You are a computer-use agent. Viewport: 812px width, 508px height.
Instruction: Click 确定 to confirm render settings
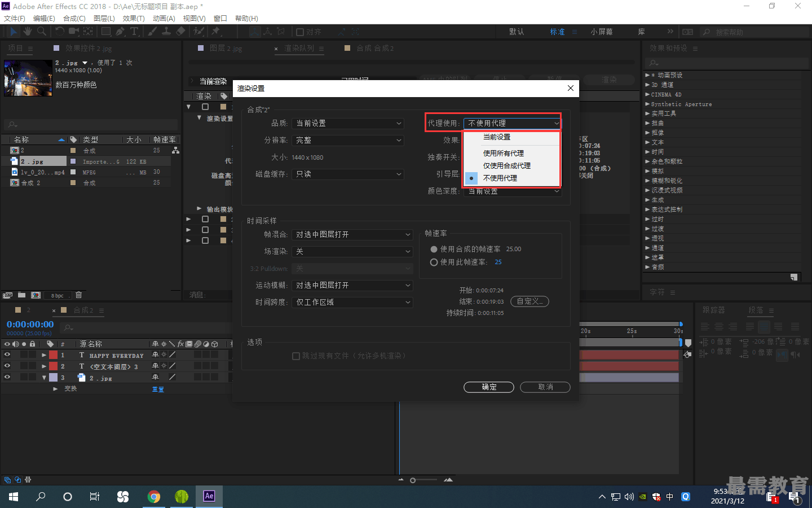point(489,387)
